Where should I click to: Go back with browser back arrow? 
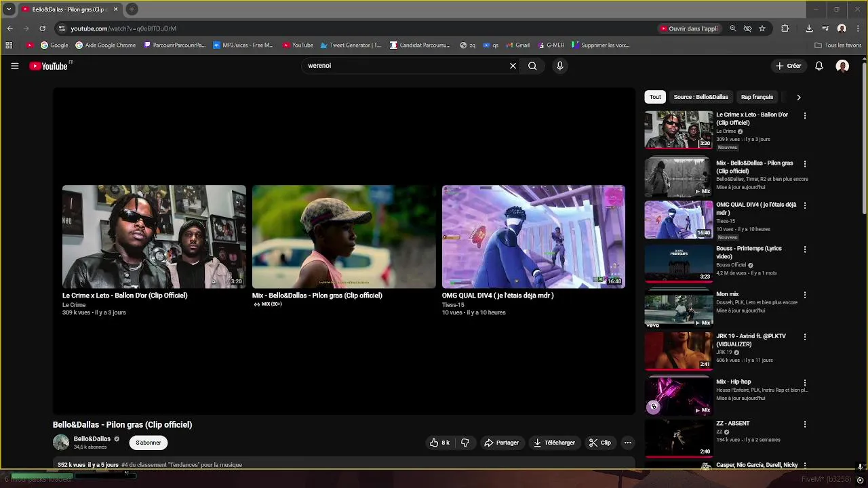(x=9, y=28)
